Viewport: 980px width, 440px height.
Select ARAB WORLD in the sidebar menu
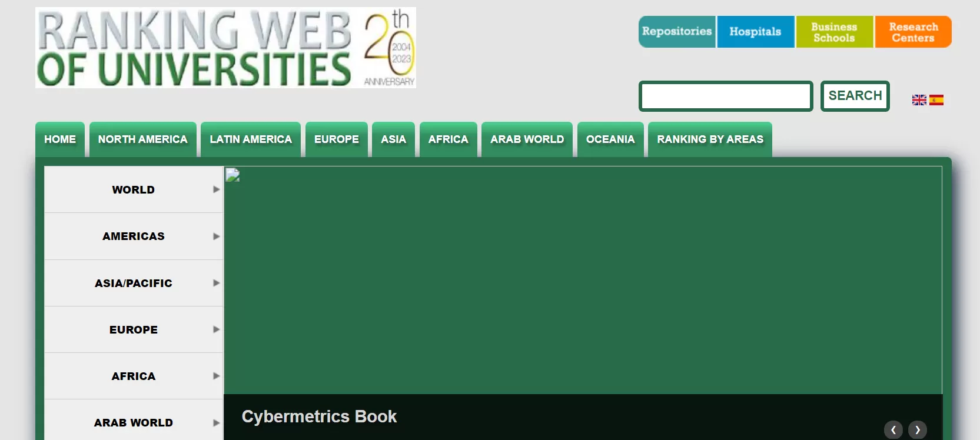pyautogui.click(x=134, y=421)
